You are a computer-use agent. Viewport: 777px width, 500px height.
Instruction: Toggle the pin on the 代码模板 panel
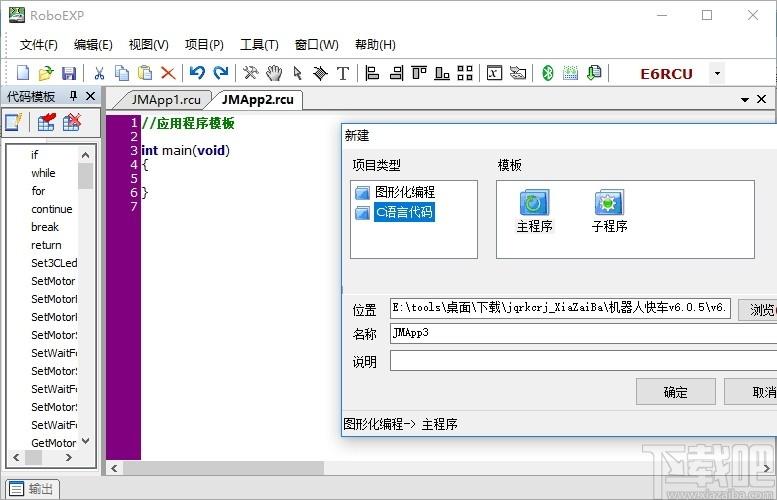point(73,96)
